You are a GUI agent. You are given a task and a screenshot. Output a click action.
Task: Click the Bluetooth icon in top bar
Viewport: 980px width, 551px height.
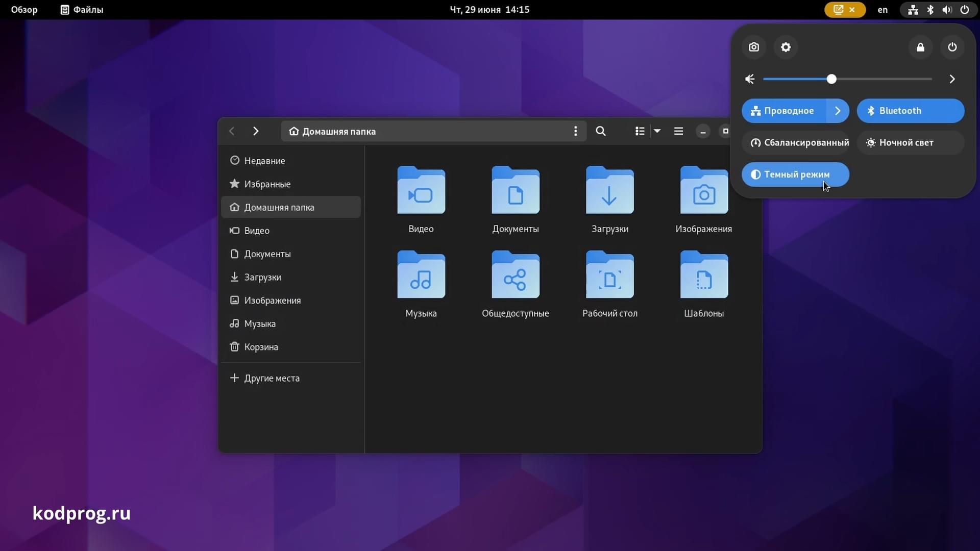coord(930,10)
